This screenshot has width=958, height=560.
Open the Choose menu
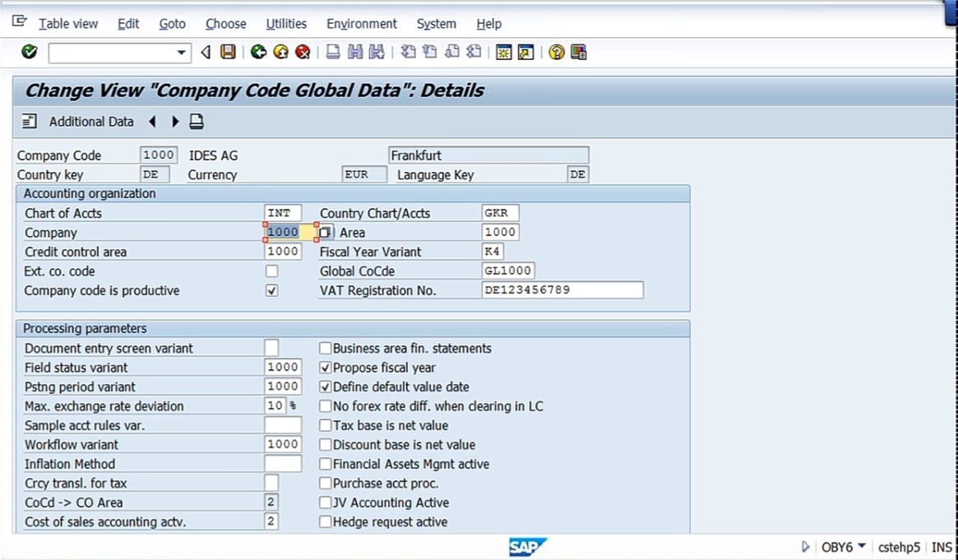pos(226,24)
